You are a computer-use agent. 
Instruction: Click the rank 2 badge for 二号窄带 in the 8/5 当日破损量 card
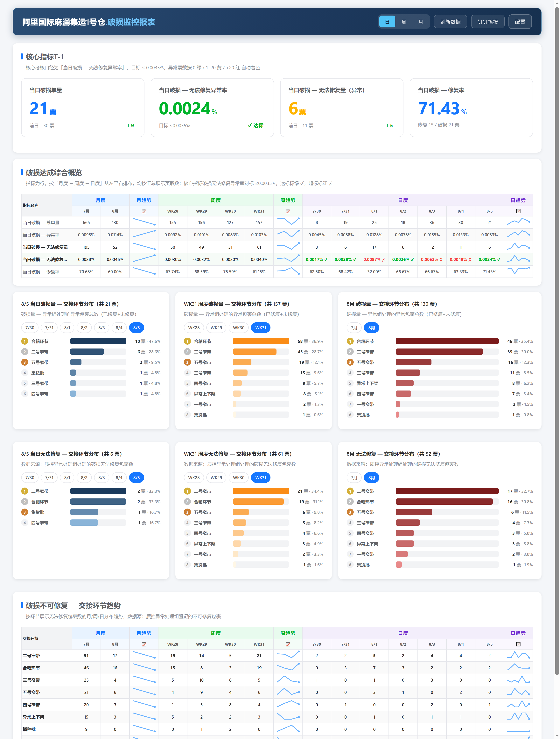(24, 352)
